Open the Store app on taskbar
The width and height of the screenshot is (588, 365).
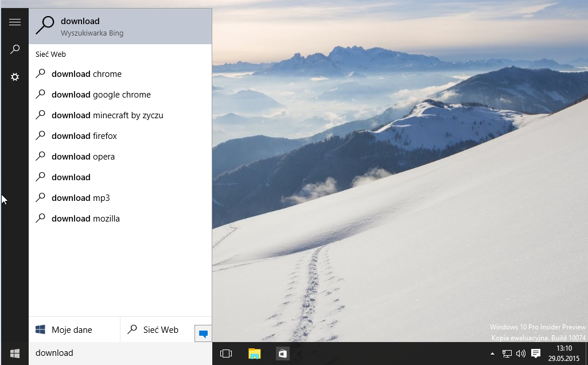pos(283,354)
